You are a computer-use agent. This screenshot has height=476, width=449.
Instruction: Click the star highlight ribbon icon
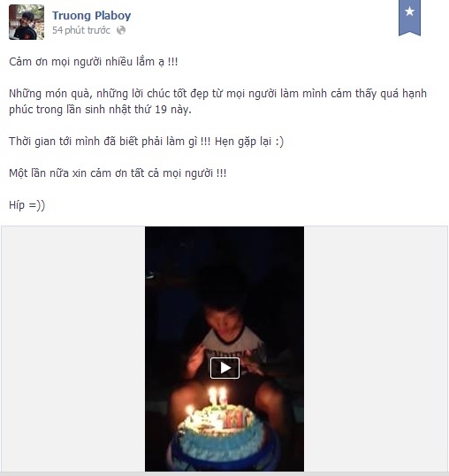pyautogui.click(x=409, y=18)
